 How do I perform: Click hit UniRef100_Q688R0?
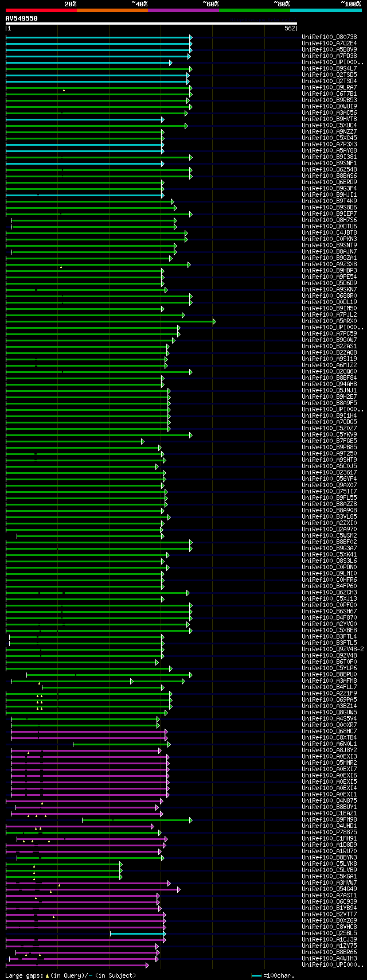coord(329,296)
